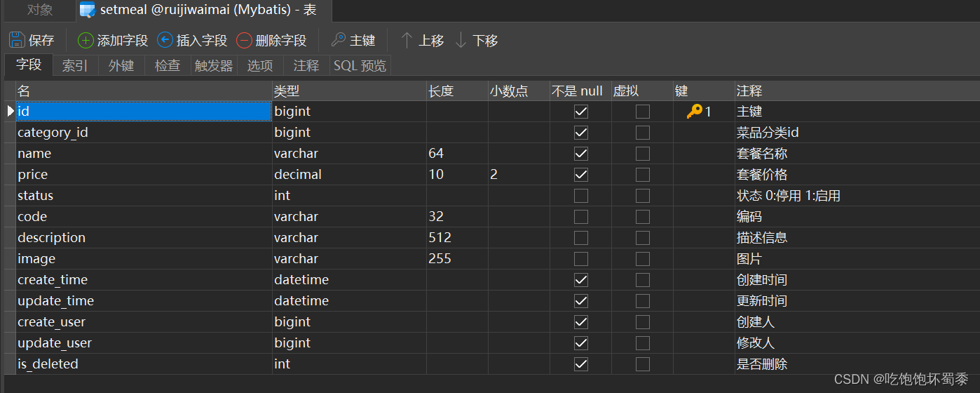Enable Not Null for code field
Image resolution: width=980 pixels, height=393 pixels.
(580, 217)
